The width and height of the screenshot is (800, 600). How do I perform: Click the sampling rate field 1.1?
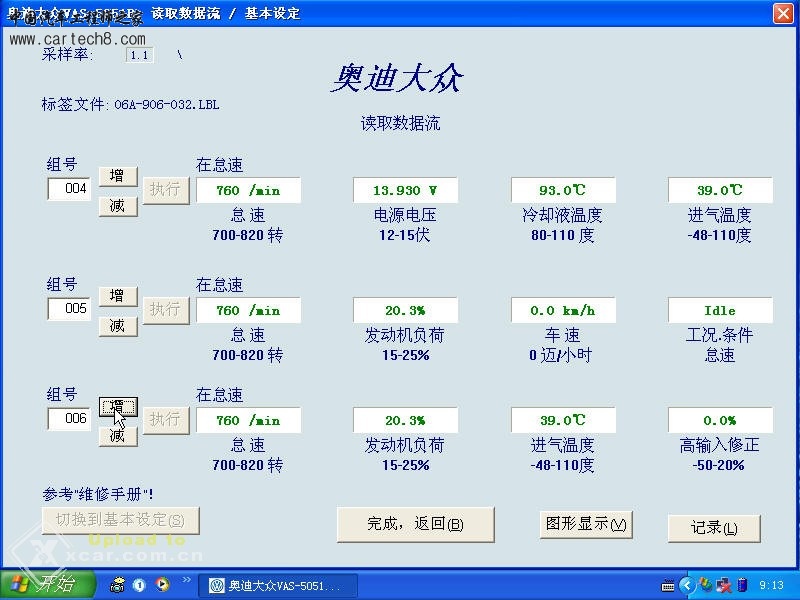coord(139,55)
